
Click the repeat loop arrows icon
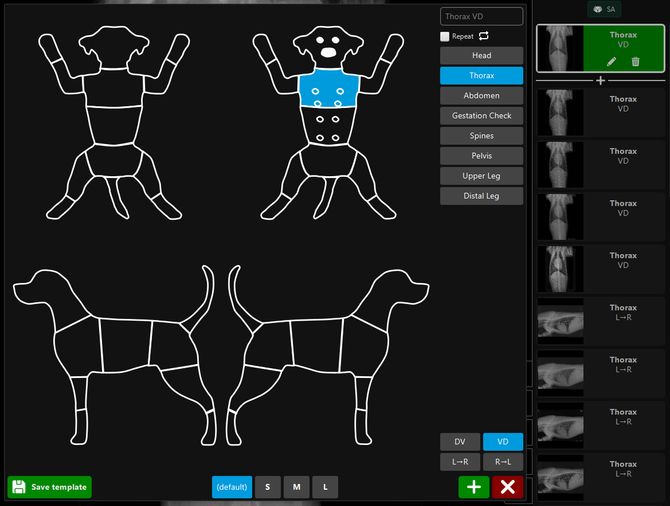pos(484,36)
